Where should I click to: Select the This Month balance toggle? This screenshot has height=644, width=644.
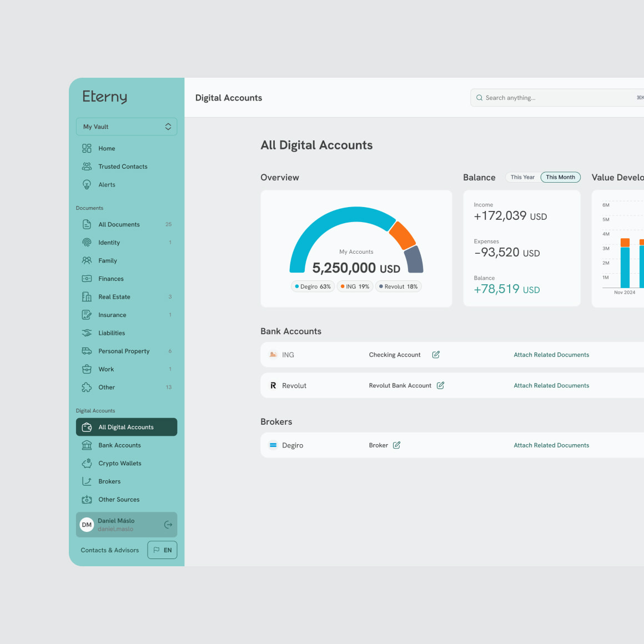(560, 177)
